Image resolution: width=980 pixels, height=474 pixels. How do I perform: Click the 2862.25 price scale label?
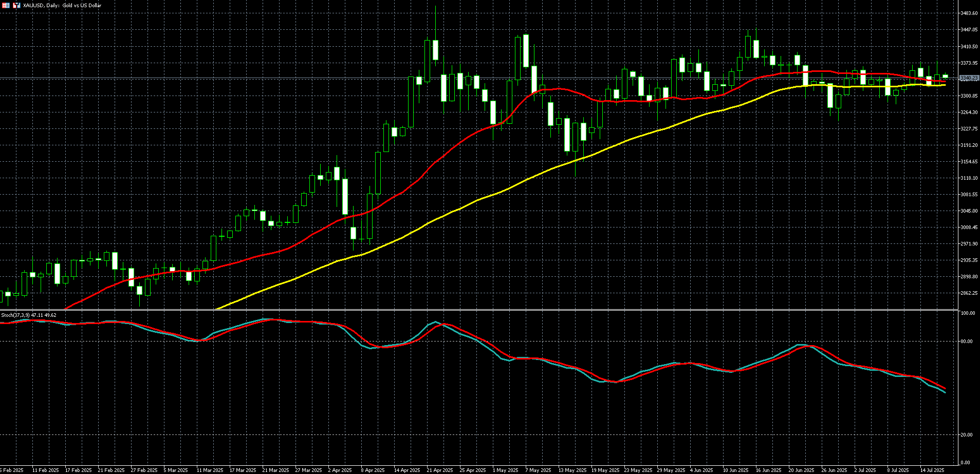(x=969, y=293)
